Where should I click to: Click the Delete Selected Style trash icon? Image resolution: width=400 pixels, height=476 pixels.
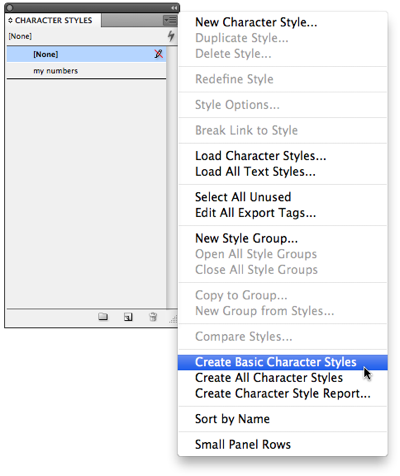(153, 317)
